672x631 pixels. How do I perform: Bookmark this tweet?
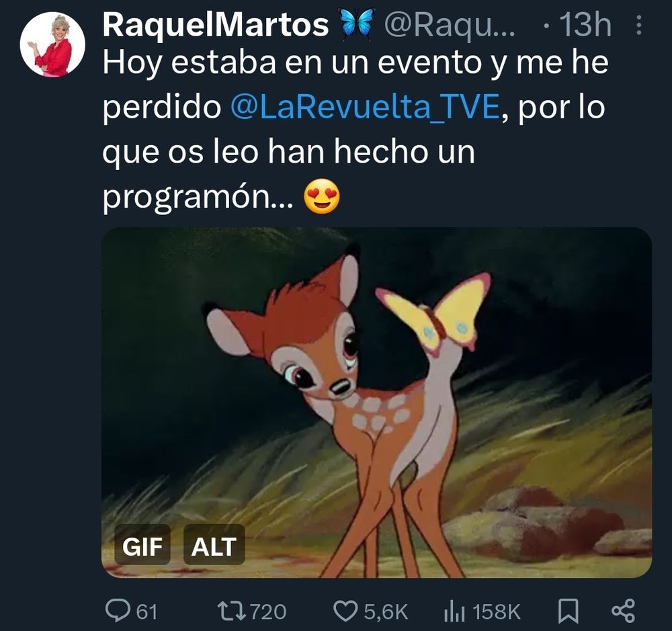pyautogui.click(x=568, y=611)
